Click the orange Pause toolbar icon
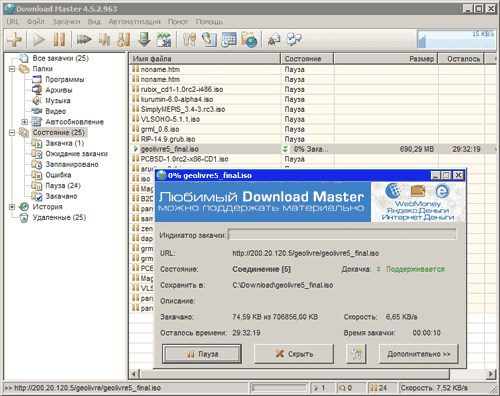 point(60,39)
